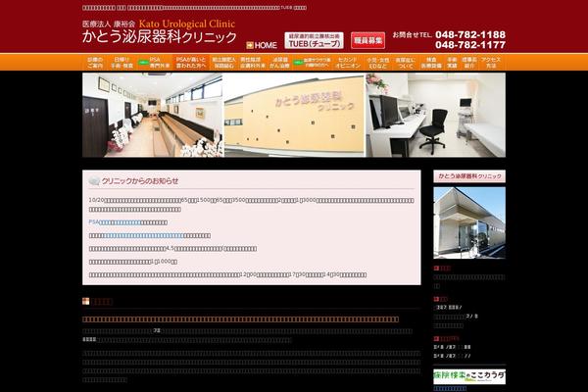Click the red 職員募集 recruitment button
Image resolution: width=588 pixels, height=392 pixels.
[367, 40]
